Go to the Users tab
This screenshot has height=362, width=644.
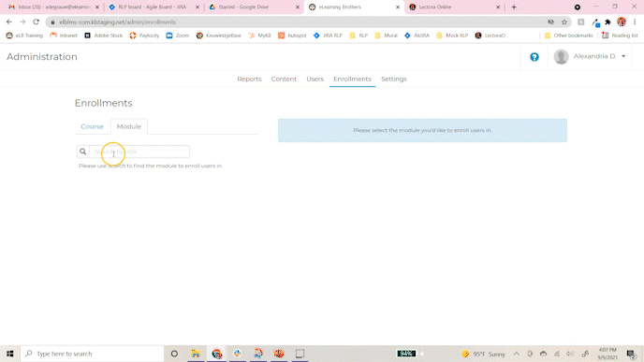[x=315, y=79]
